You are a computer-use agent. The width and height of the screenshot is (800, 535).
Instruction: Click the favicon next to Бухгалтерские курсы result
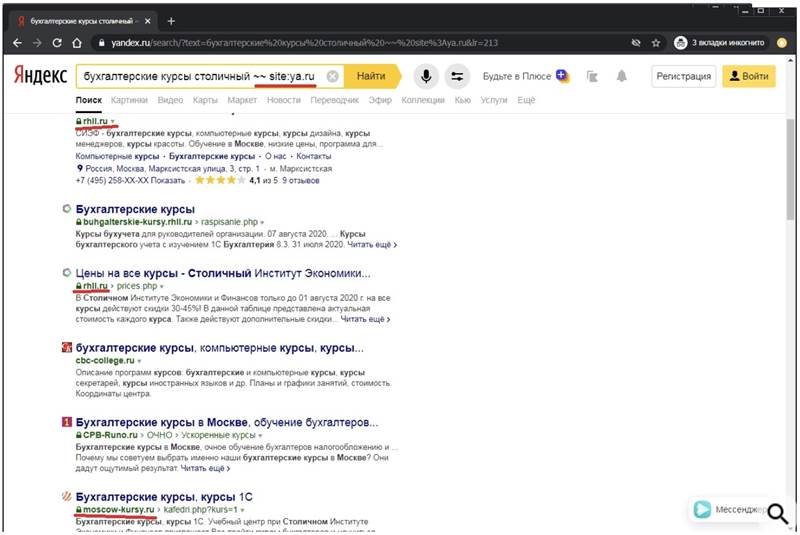pos(66,209)
